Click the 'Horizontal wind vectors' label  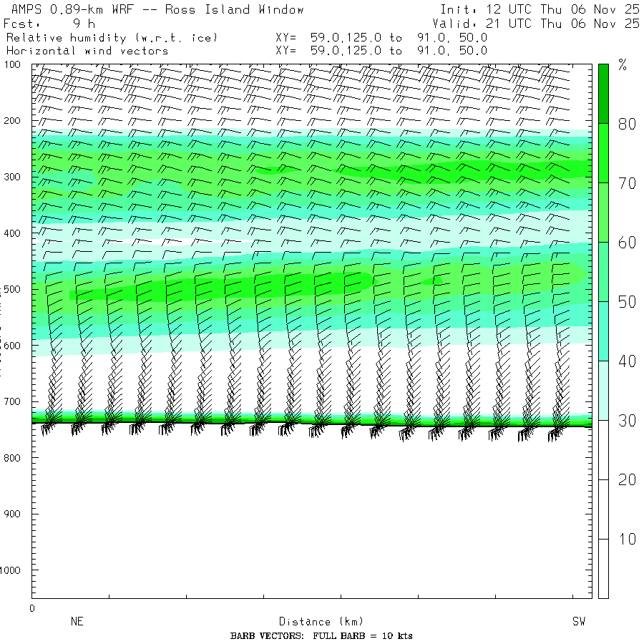click(x=87, y=51)
